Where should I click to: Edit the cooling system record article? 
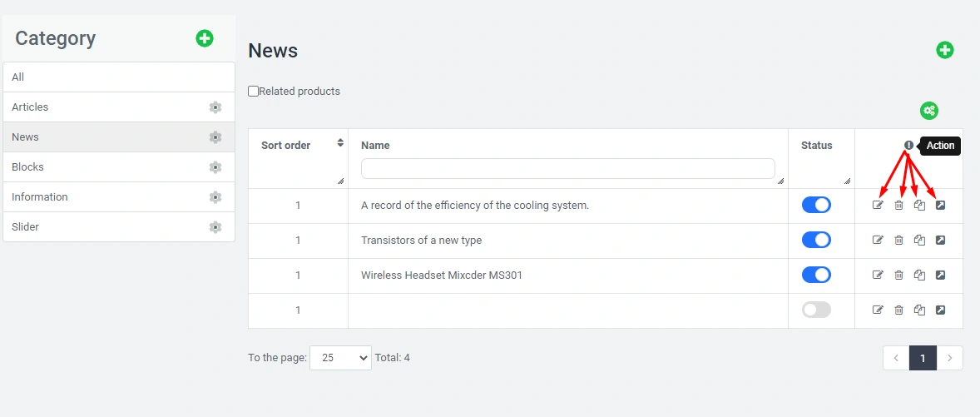coord(878,206)
